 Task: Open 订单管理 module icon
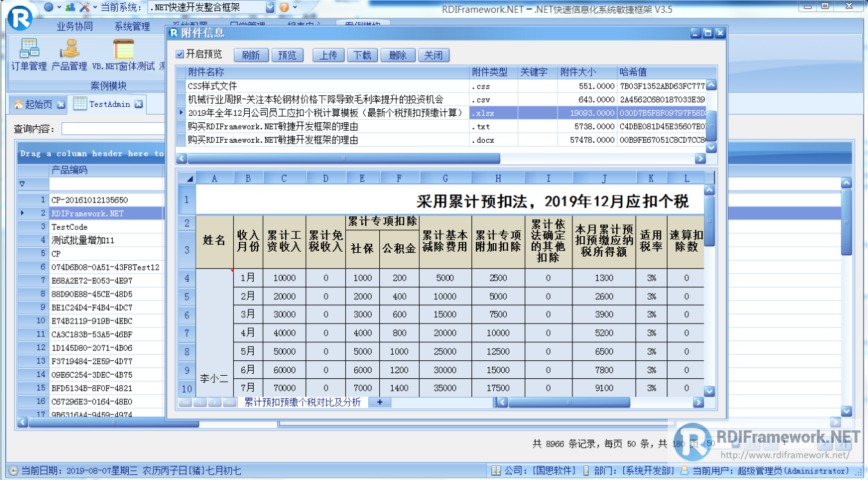[29, 55]
